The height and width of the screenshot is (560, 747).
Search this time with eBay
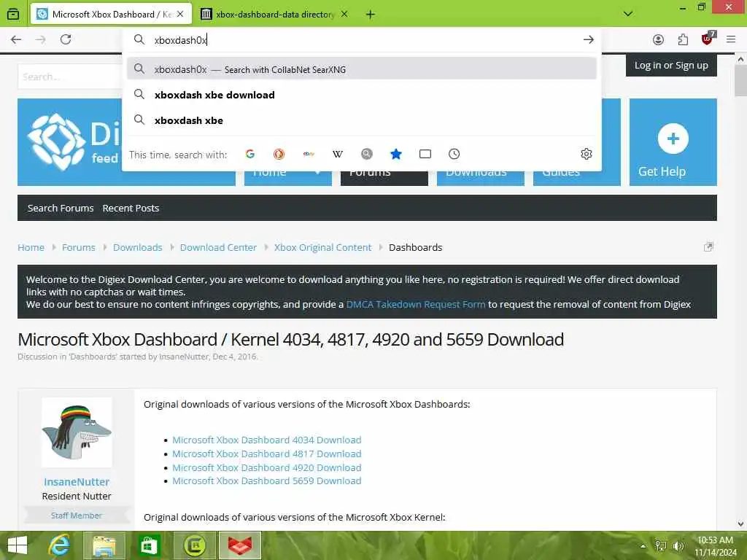[309, 154]
